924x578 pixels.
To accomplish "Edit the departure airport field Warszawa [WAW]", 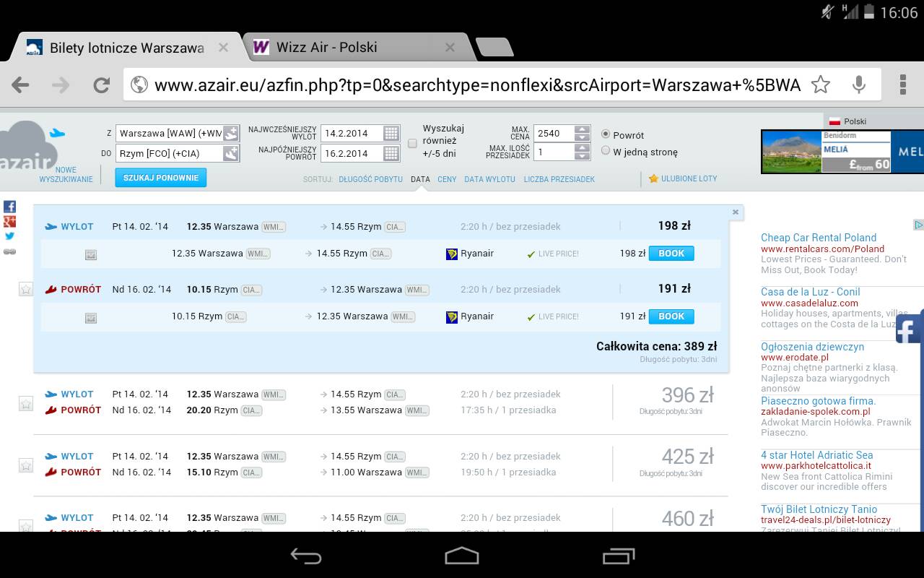I will [x=170, y=133].
